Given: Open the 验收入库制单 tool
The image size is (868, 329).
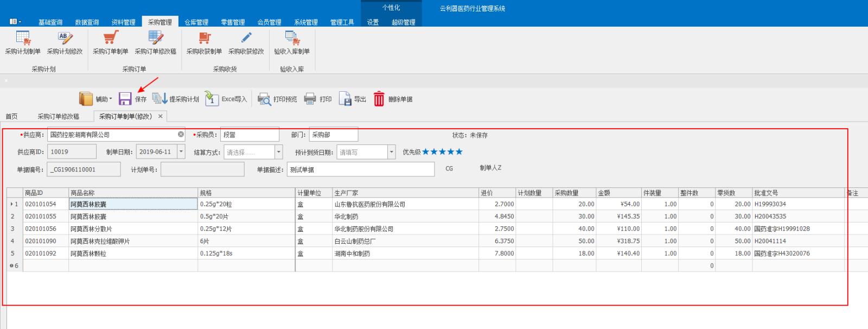Looking at the screenshot, I should point(292,43).
